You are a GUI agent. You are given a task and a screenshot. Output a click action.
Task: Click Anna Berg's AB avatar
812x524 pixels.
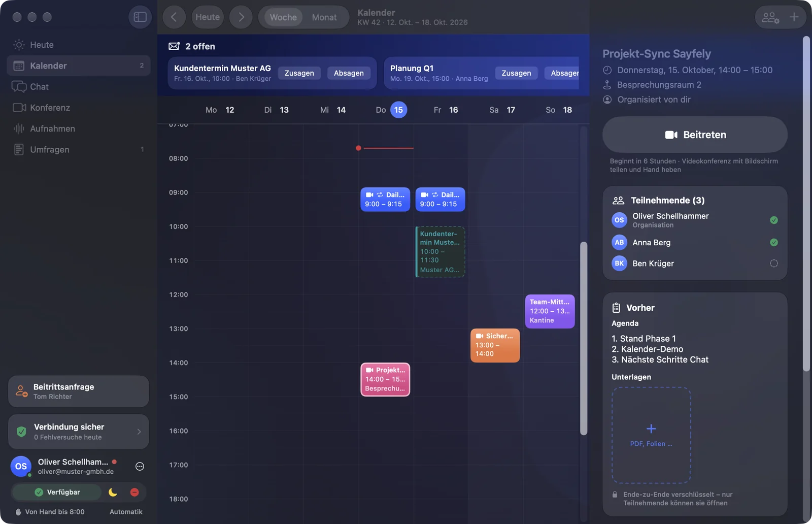[619, 242]
